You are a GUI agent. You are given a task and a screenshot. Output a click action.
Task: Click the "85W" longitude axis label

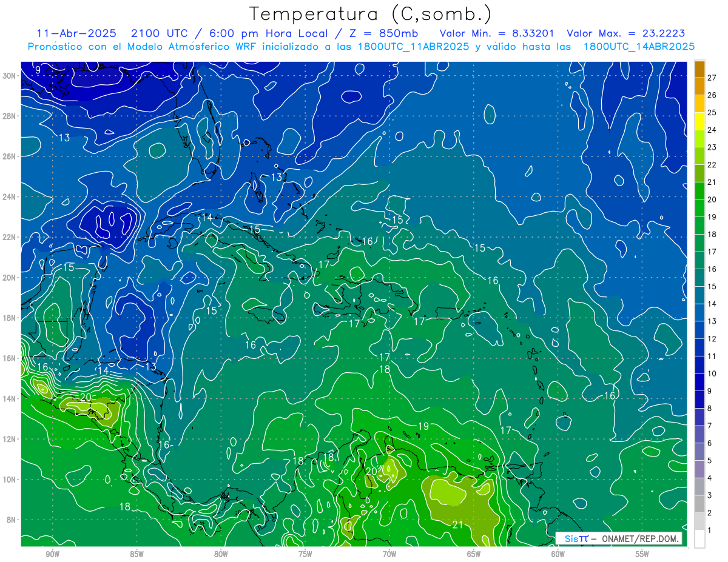coord(136,554)
